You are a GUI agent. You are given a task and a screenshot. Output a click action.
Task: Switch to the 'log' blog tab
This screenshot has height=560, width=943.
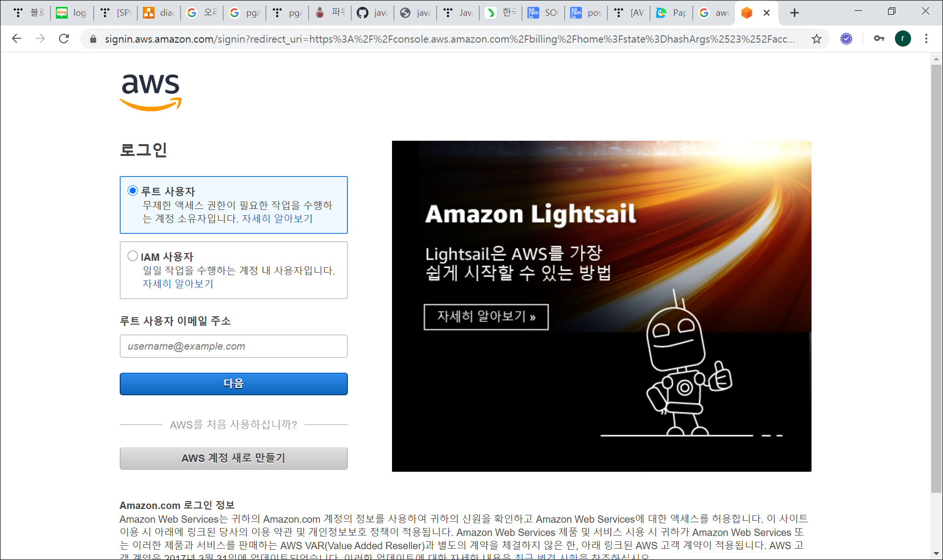71,13
